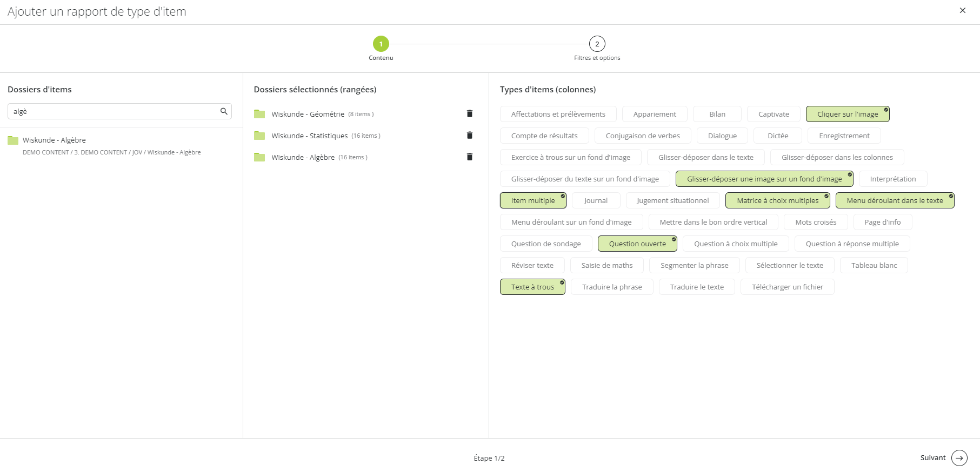The height and width of the screenshot is (472, 980).
Task: Toggle off Matrice à choix multiples
Action: [777, 200]
